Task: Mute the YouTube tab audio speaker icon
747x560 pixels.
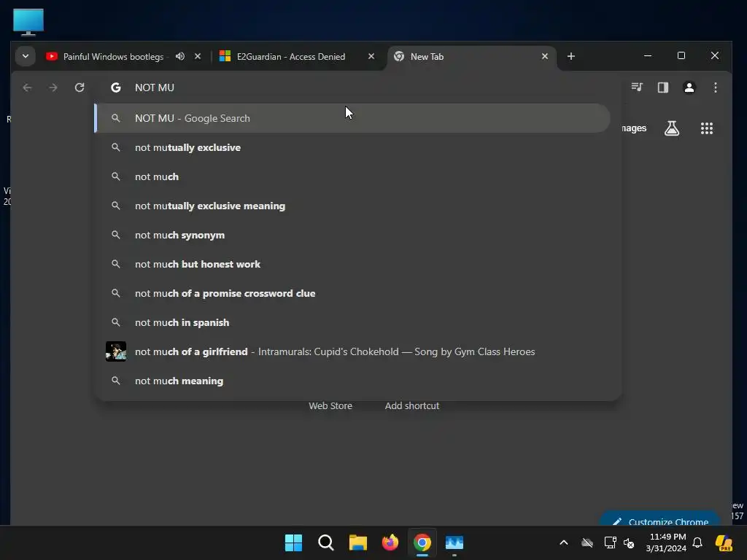Action: (180, 56)
